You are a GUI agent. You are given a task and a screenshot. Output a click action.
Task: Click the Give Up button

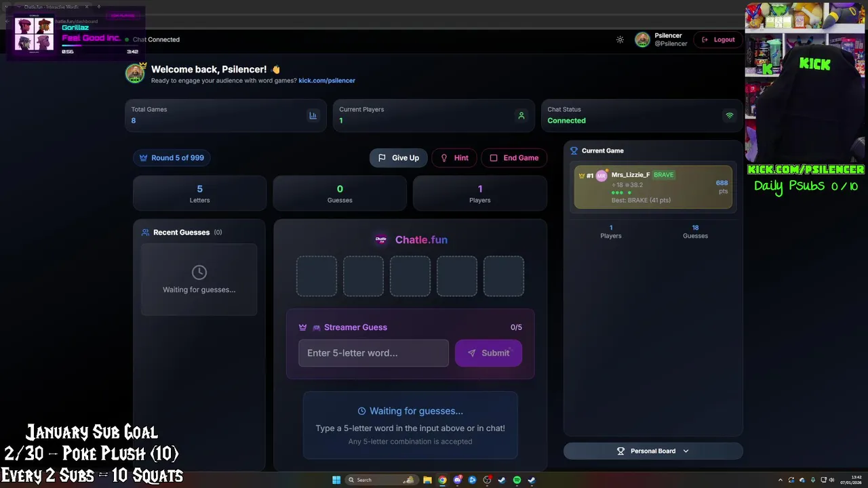[x=399, y=158]
